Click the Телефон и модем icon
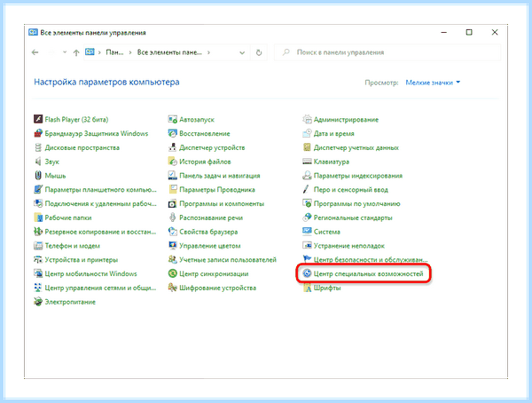This screenshot has height=403, width=532. (37, 246)
